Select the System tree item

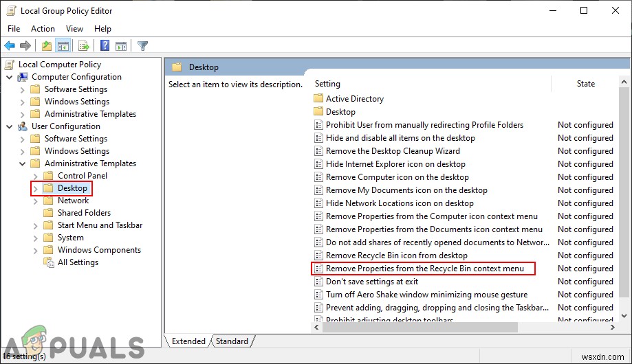tap(71, 238)
